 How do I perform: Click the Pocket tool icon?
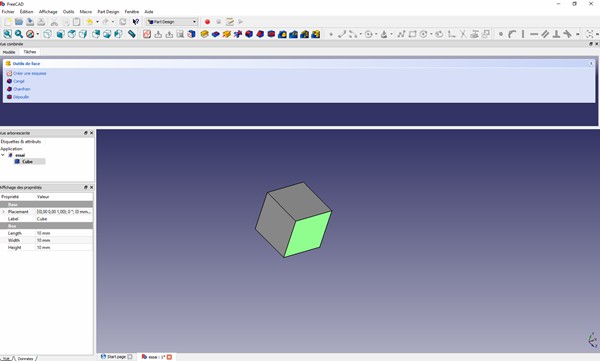point(215,34)
